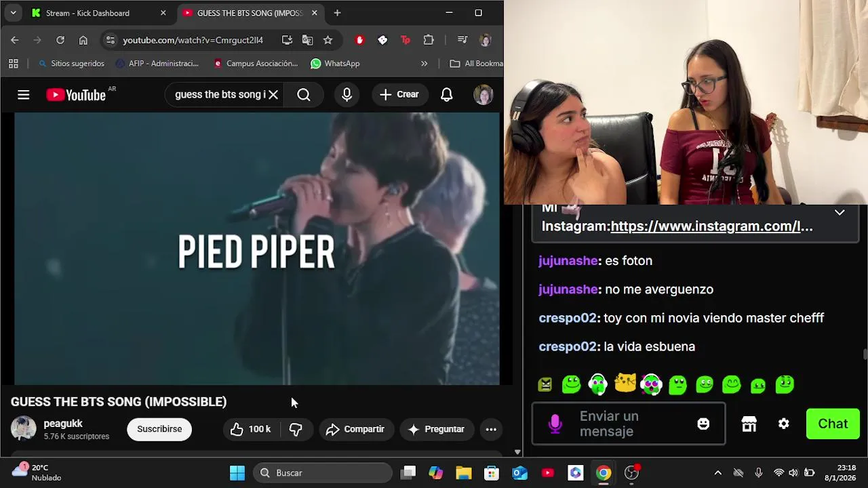Activate the purple microphone in chat input
The width and height of the screenshot is (868, 488).
tap(555, 424)
